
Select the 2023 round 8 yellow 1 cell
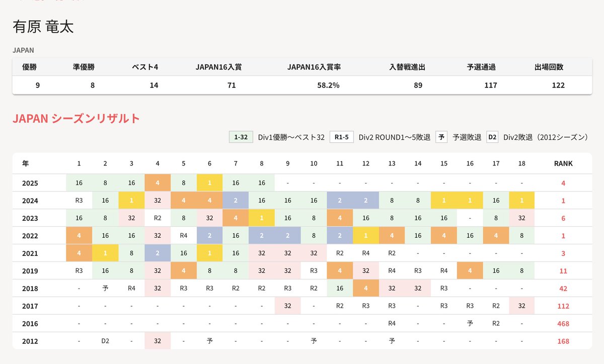click(x=261, y=218)
